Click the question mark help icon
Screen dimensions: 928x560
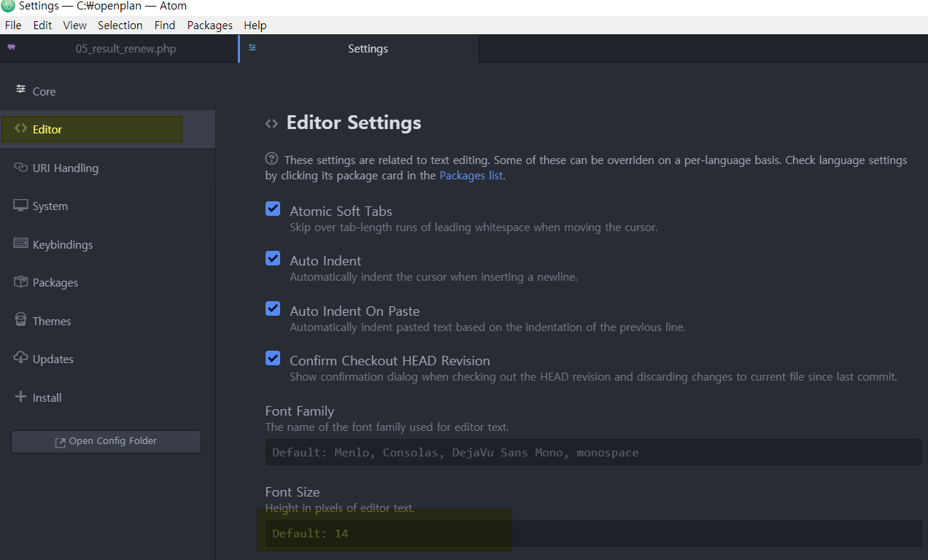pyautogui.click(x=272, y=158)
